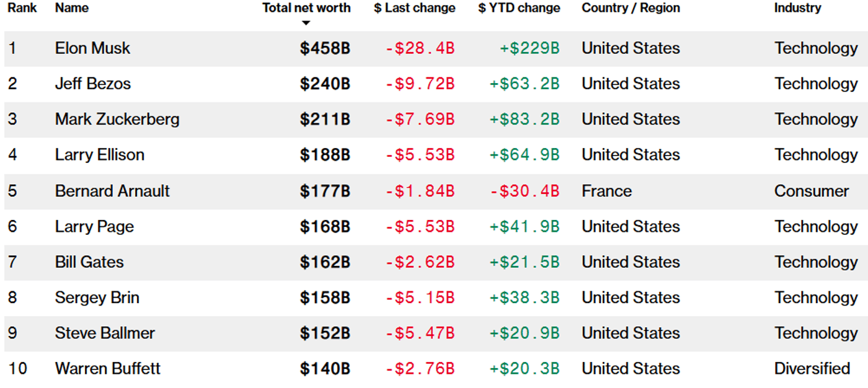Sort by Total net worth column
The image size is (868, 388).
click(306, 8)
